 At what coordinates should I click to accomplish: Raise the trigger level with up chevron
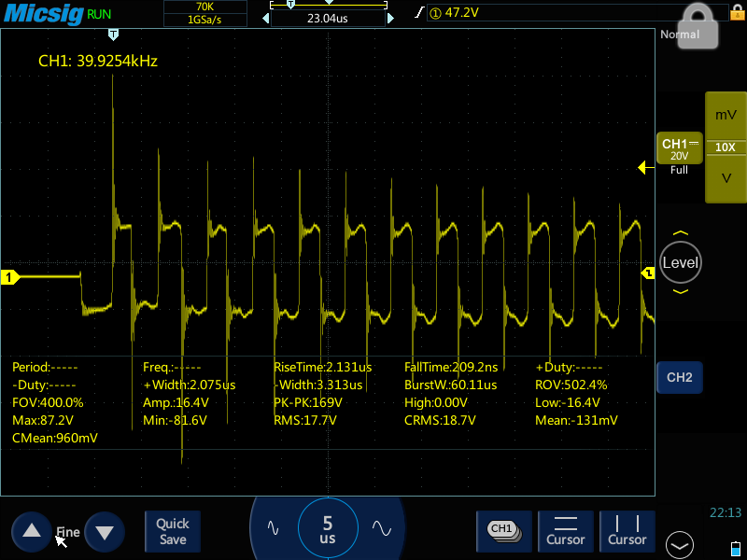pyautogui.click(x=681, y=233)
